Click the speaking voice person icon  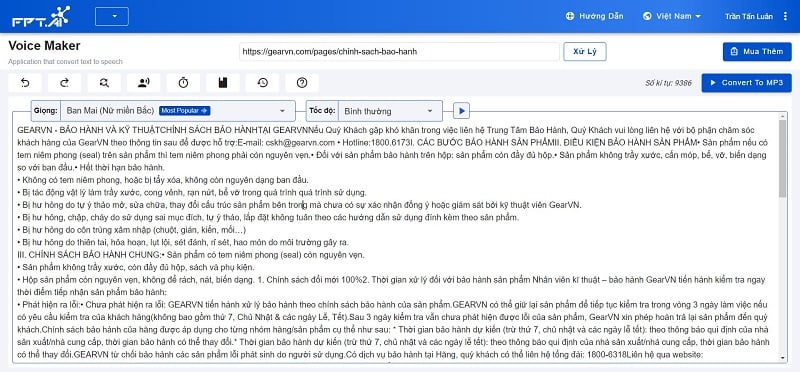(143, 83)
